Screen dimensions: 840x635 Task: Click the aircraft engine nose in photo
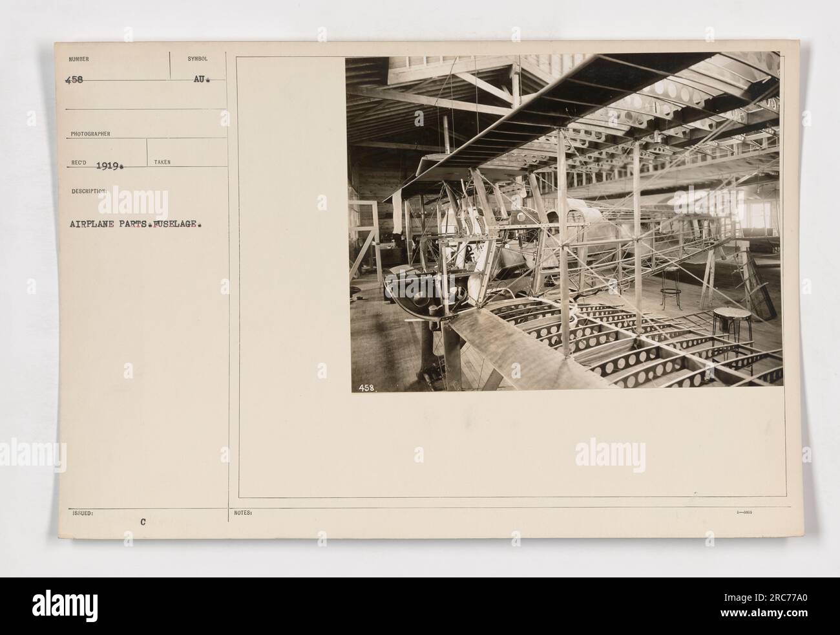pyautogui.click(x=428, y=295)
